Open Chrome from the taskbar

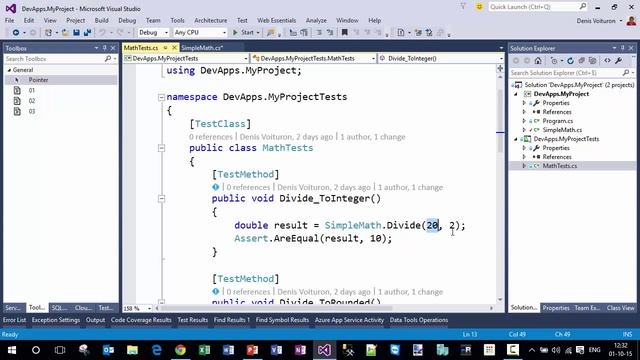coord(180,350)
